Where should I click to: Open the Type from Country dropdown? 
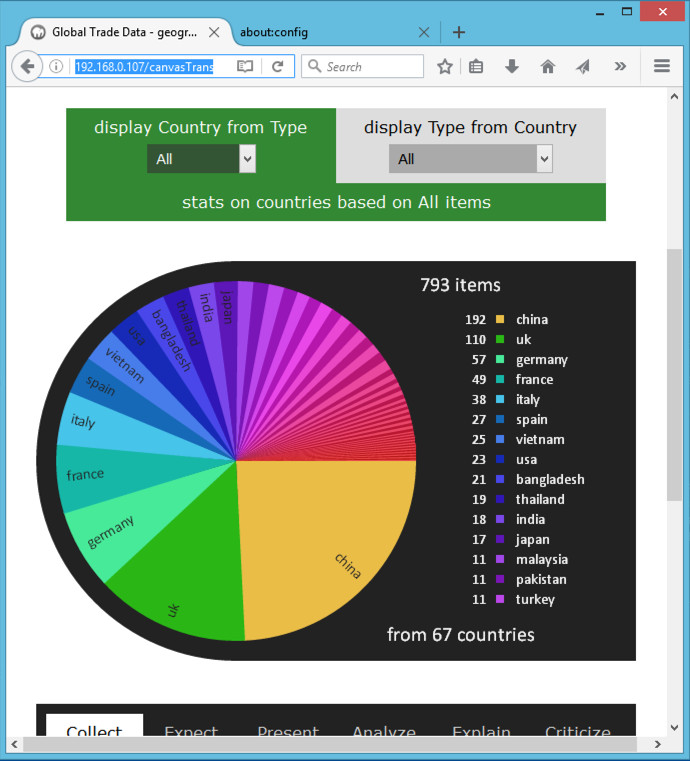tap(470, 159)
